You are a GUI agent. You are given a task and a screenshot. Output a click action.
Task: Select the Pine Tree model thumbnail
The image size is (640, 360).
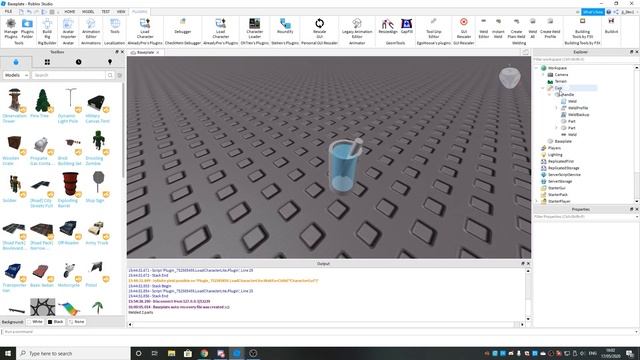click(42, 100)
